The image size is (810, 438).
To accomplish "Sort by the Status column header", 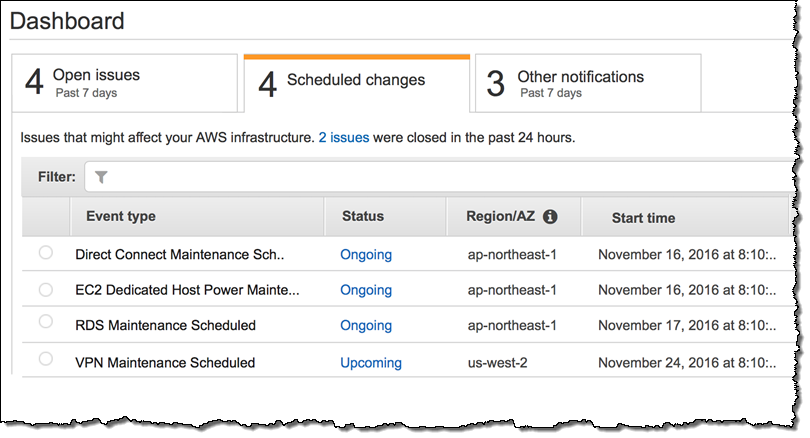I will (x=363, y=216).
